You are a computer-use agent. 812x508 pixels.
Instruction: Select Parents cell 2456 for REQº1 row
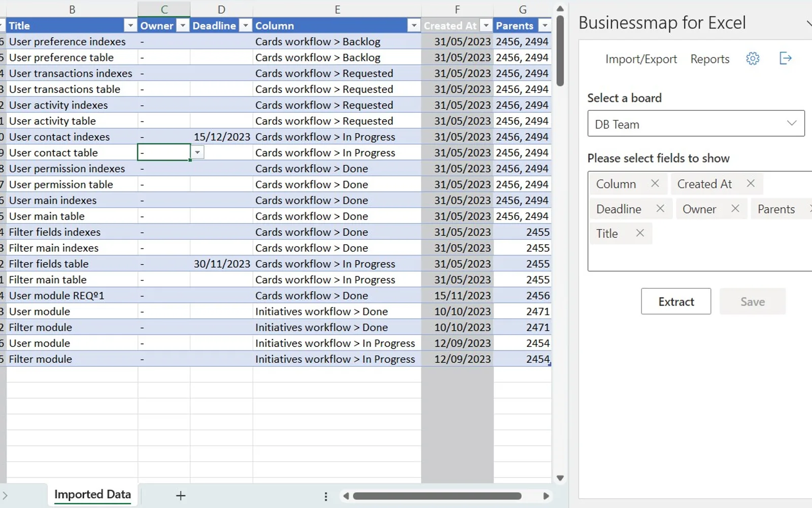523,296
